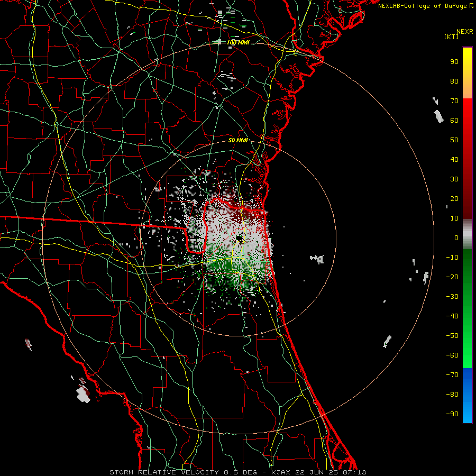476x476 pixels.
Task: Select the 90 value on the velocity scale
Action: pyautogui.click(x=454, y=62)
